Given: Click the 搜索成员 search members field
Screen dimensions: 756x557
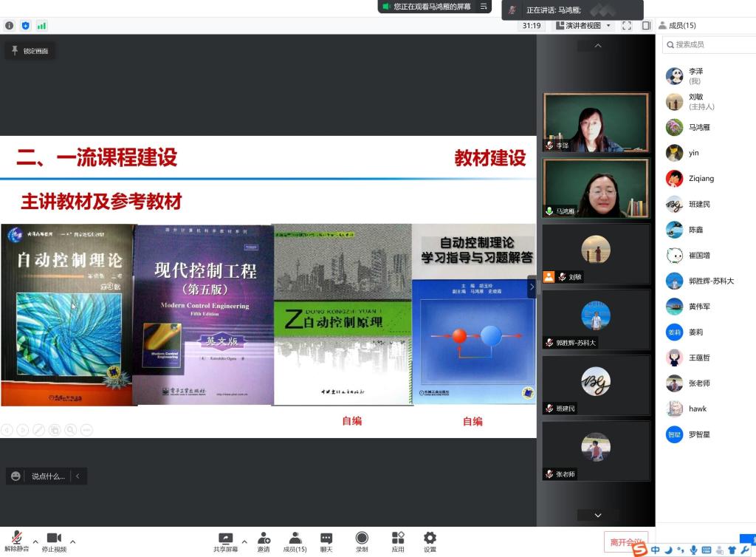Looking at the screenshot, I should (x=709, y=44).
